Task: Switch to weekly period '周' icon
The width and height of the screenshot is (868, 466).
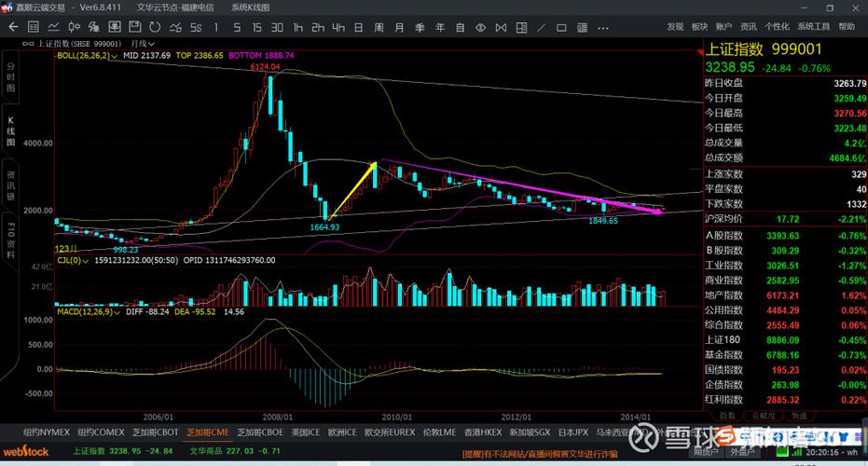Action: [x=379, y=27]
